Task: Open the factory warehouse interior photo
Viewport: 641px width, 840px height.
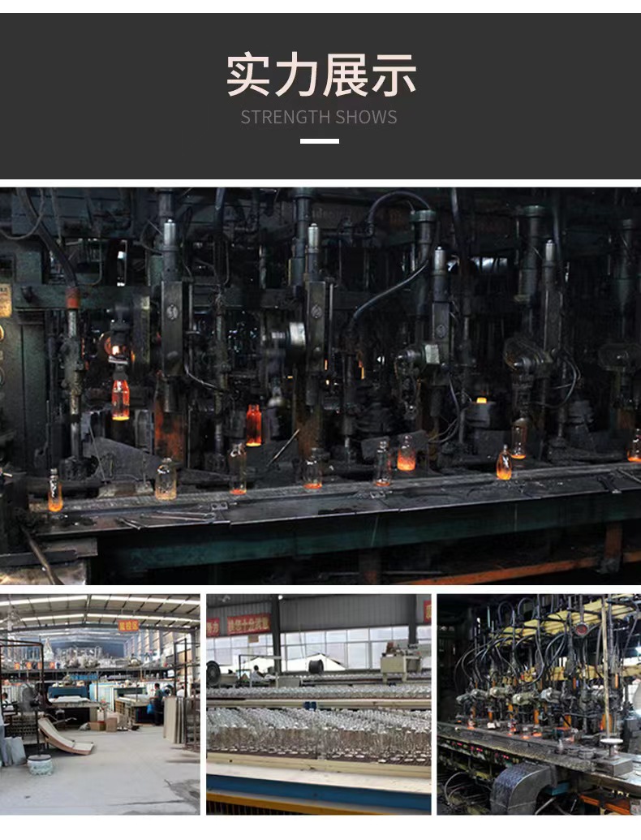Action: pyautogui.click(x=100, y=704)
